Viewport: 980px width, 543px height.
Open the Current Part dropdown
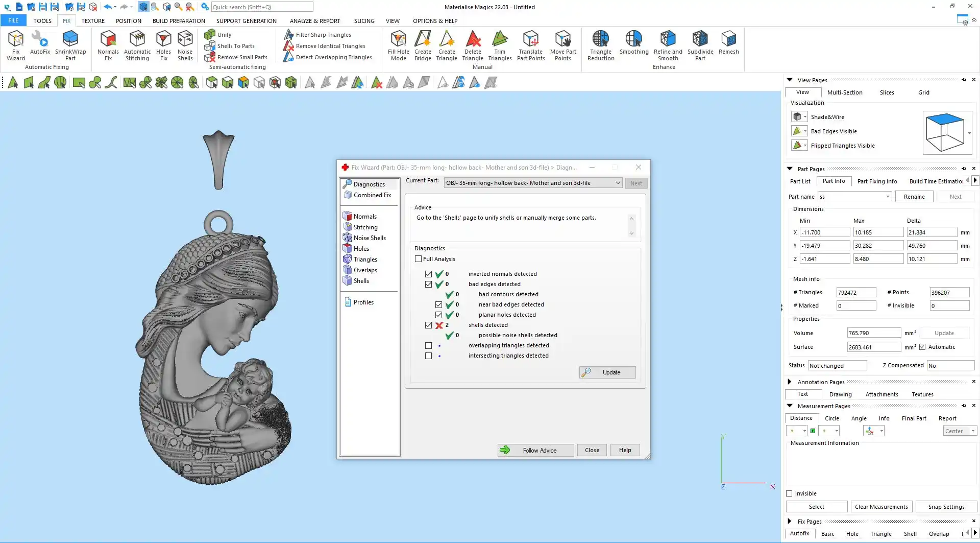coord(618,183)
